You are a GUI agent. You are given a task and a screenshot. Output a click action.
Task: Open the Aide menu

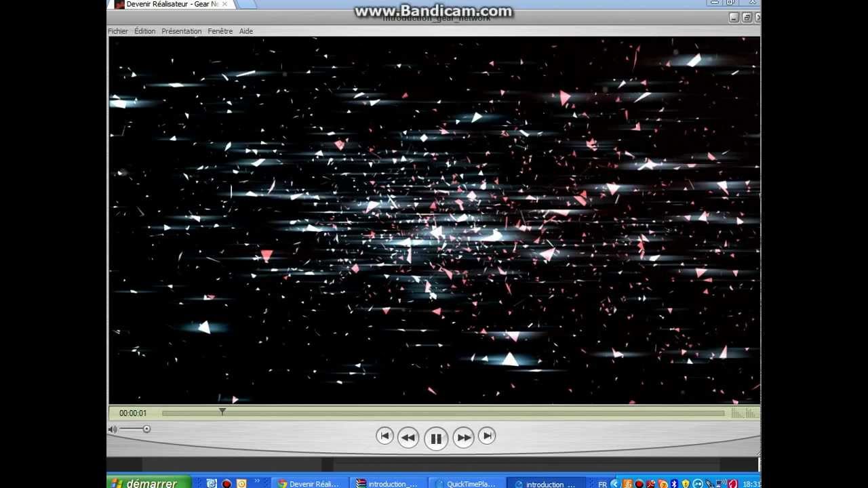tap(246, 31)
